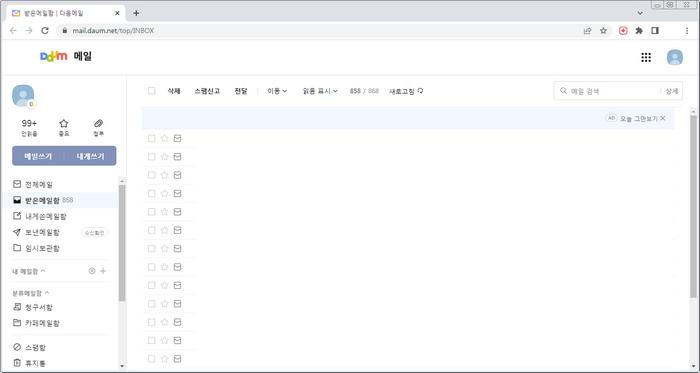Click the red extension icon in toolbar

623,31
